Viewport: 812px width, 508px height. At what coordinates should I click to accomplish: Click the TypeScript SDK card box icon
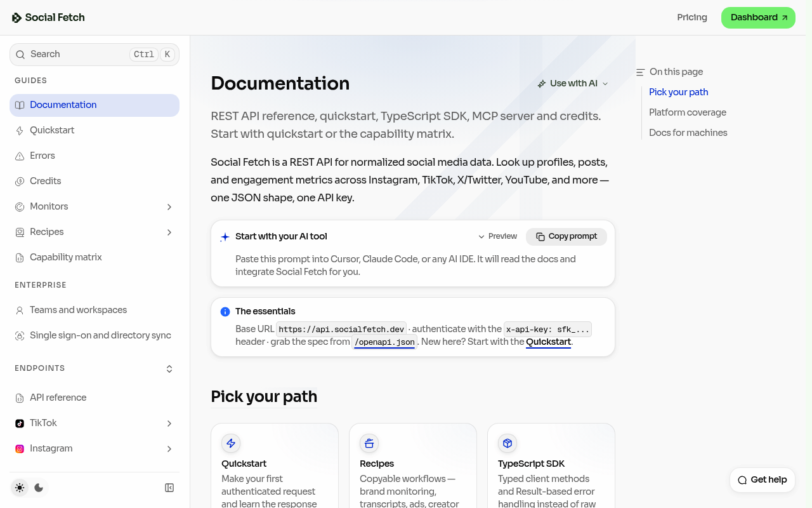(x=507, y=443)
